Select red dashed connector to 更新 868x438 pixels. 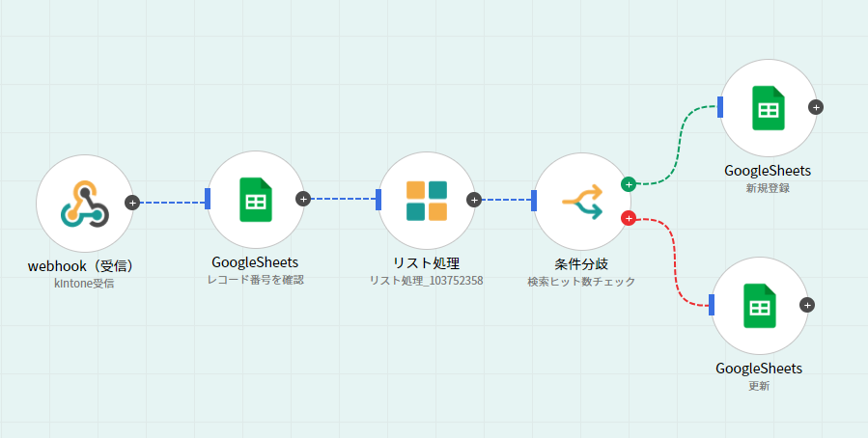coord(677,264)
